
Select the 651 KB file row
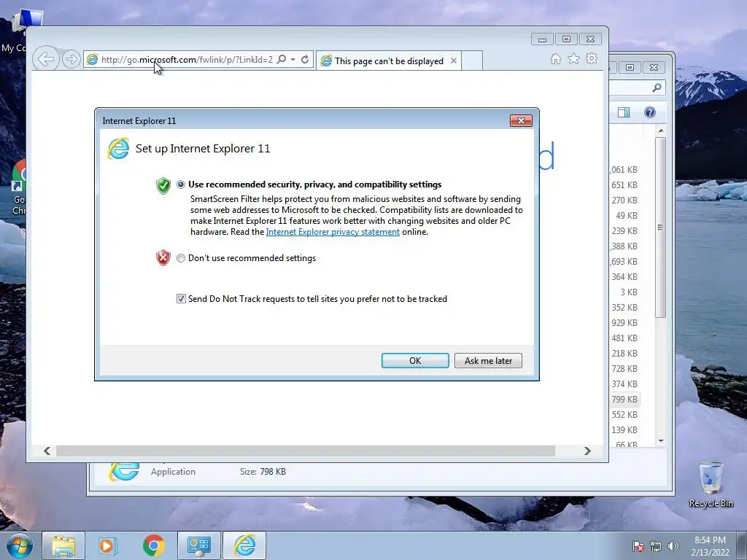point(624,184)
